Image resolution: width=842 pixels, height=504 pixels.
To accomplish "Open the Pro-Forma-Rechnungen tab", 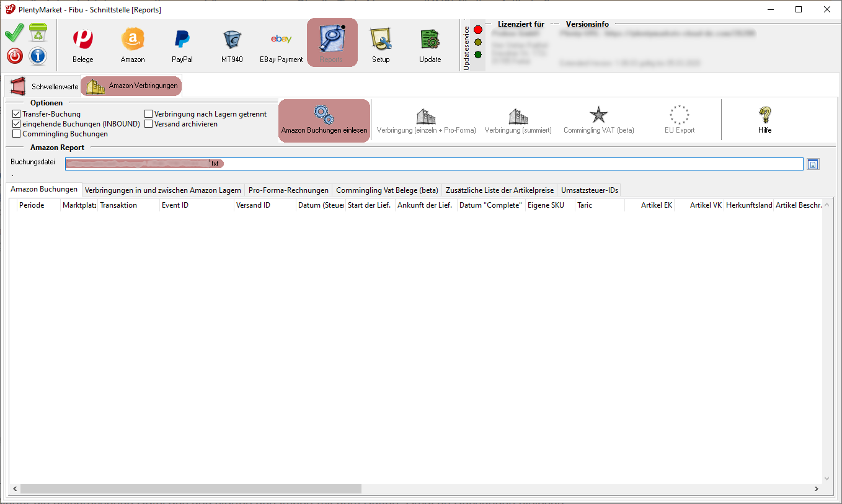I will point(288,190).
